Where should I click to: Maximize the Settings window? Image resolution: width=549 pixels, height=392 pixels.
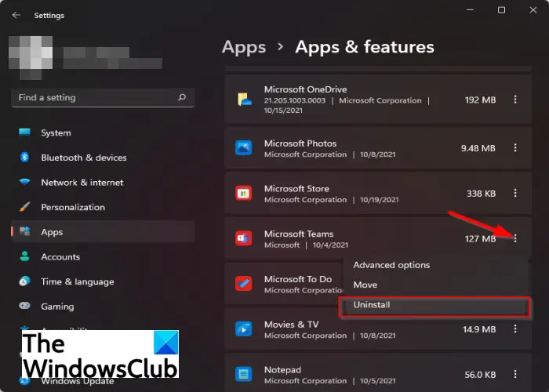click(x=501, y=10)
